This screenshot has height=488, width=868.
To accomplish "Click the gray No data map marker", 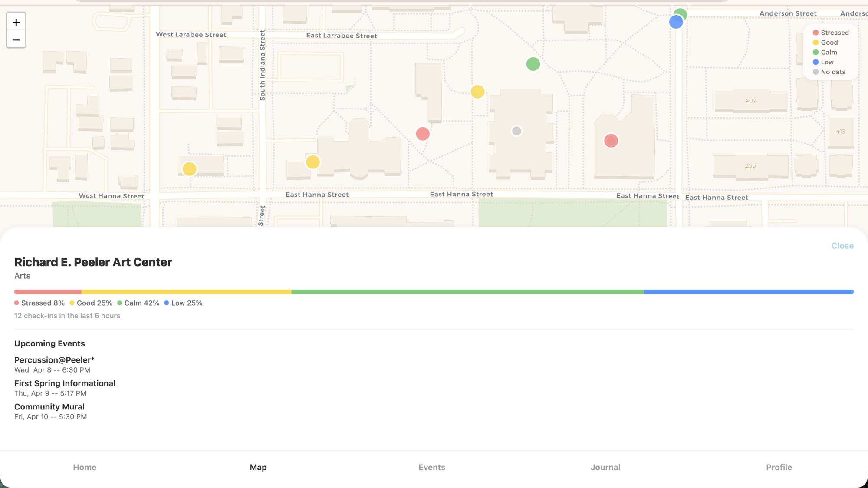I will pos(516,131).
